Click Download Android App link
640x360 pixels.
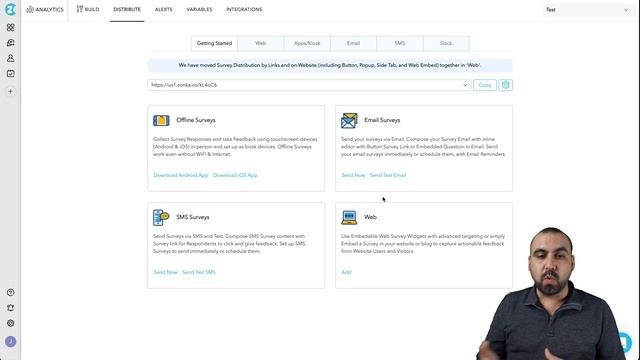pyautogui.click(x=181, y=175)
